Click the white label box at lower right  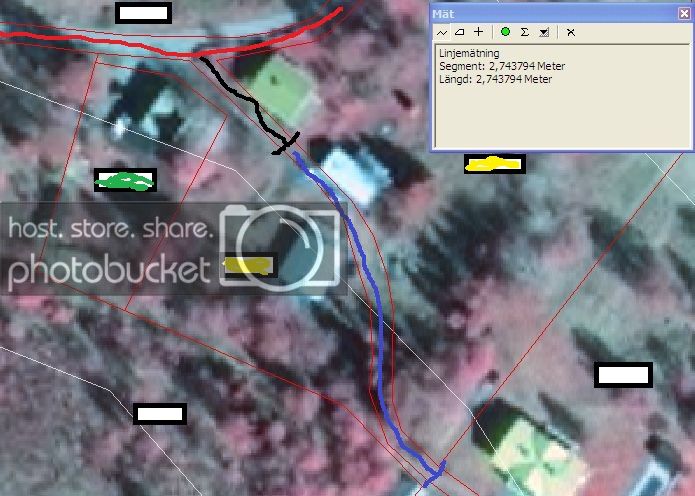pos(623,375)
